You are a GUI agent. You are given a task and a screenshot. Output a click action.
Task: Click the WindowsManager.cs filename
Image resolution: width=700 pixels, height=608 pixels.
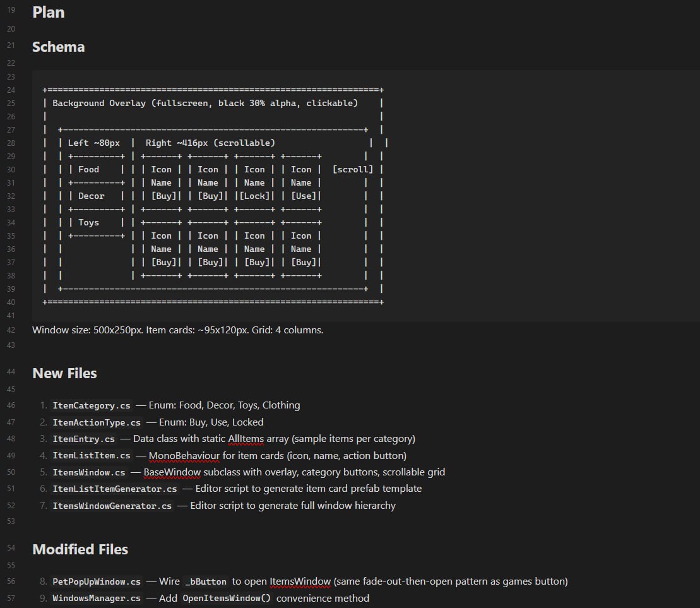coord(97,599)
